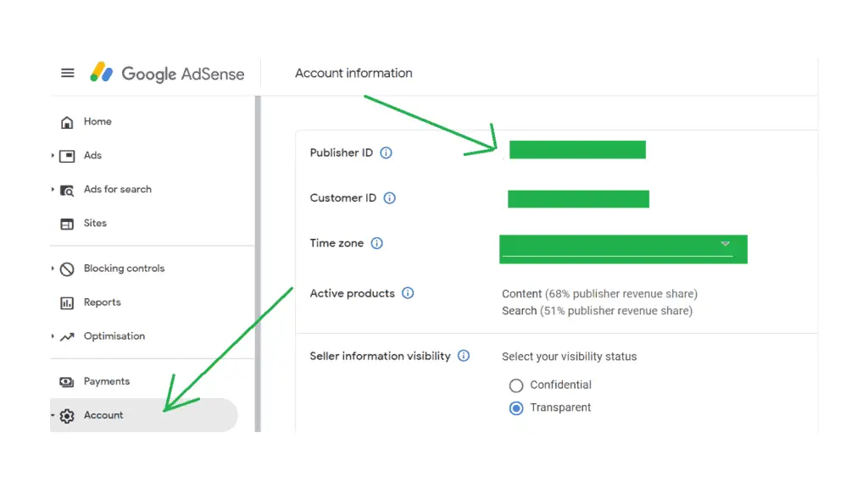Click the Active products info icon

pos(408,293)
